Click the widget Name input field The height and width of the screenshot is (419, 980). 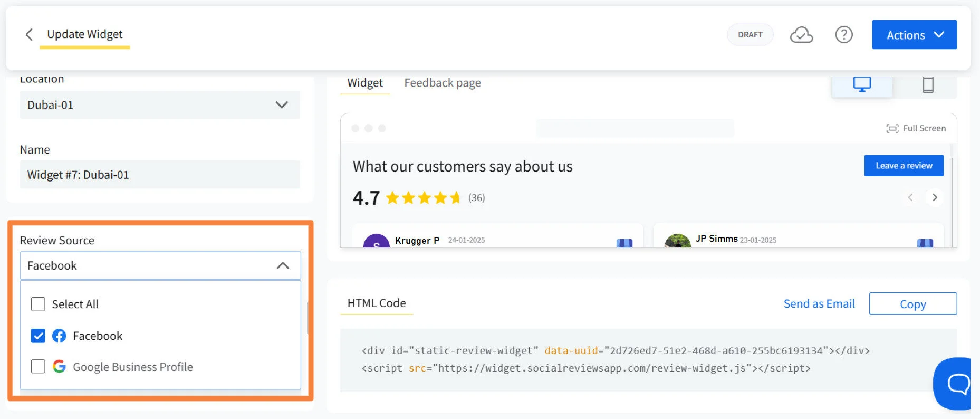point(160,175)
